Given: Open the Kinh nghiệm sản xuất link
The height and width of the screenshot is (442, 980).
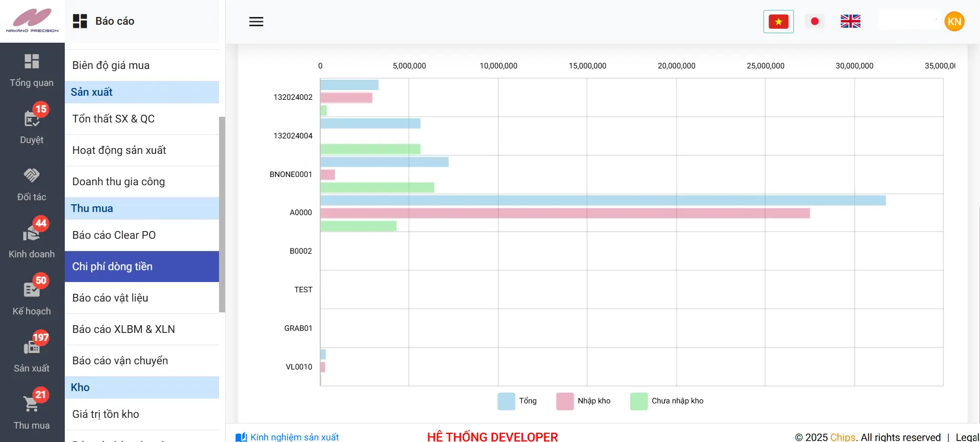Looking at the screenshot, I should (294, 437).
